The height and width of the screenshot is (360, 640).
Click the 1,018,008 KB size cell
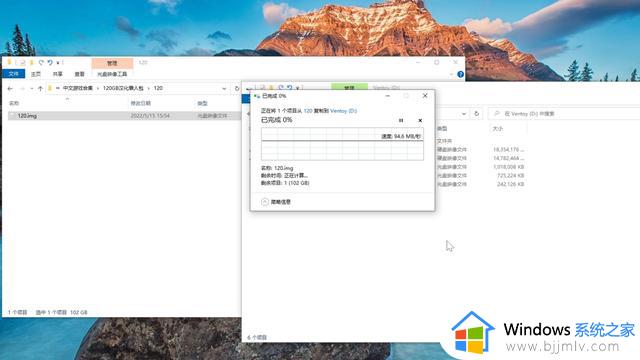pos(509,167)
